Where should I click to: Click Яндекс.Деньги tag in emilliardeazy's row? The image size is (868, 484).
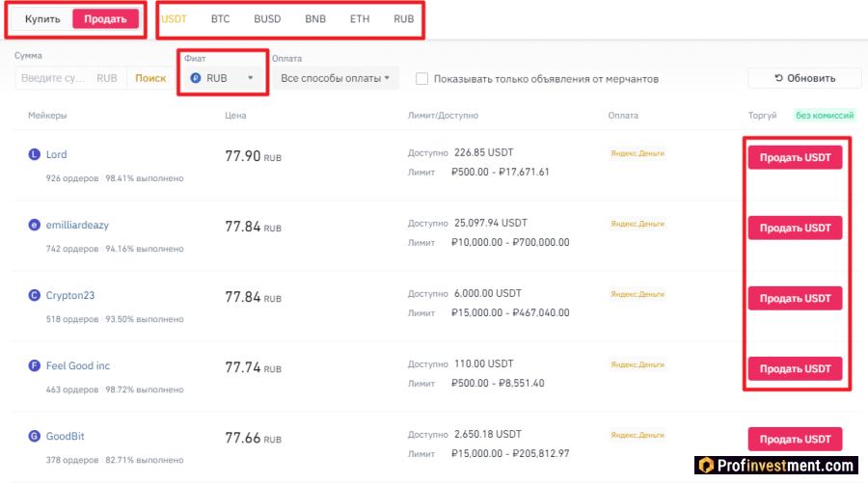tap(637, 224)
